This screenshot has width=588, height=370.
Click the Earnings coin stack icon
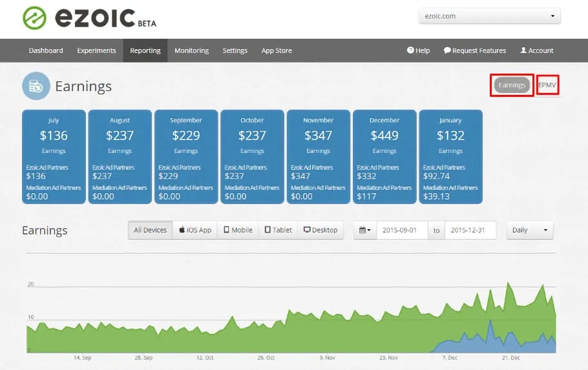[x=36, y=86]
